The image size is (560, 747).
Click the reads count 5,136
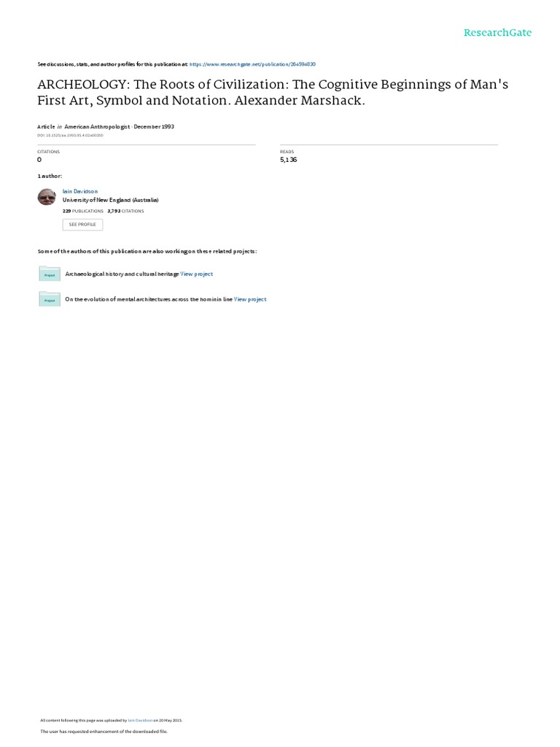[x=289, y=160]
